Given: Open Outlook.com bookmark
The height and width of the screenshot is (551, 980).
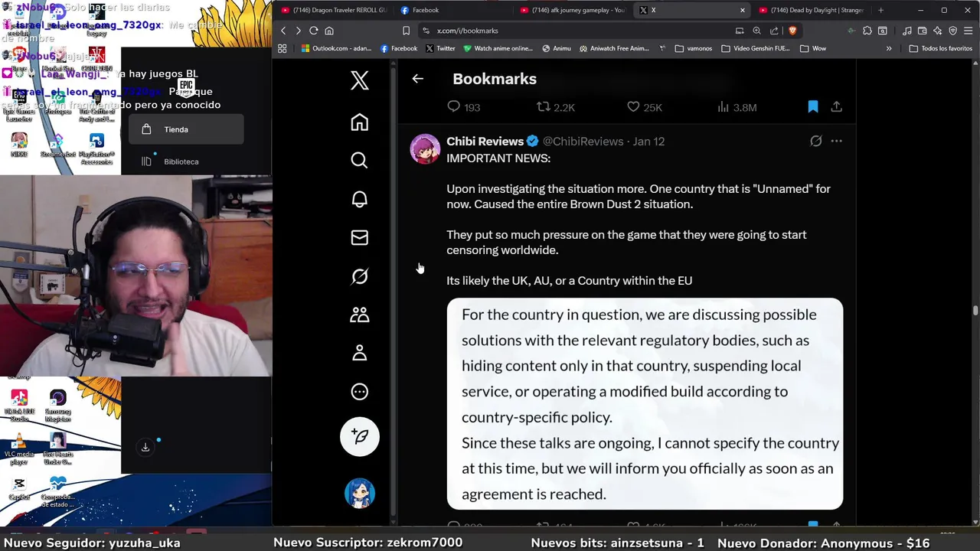Looking at the screenshot, I should pos(336,48).
